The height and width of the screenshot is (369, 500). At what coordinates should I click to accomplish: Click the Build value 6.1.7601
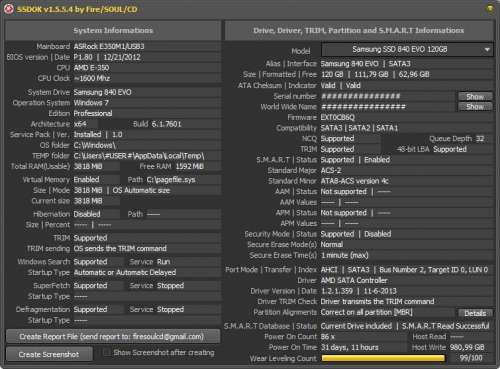click(x=166, y=124)
